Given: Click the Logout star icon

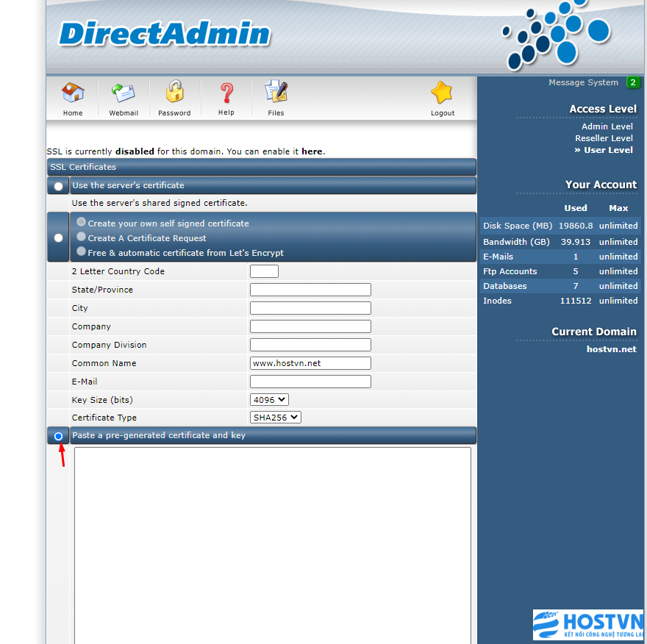Looking at the screenshot, I should coord(442,93).
